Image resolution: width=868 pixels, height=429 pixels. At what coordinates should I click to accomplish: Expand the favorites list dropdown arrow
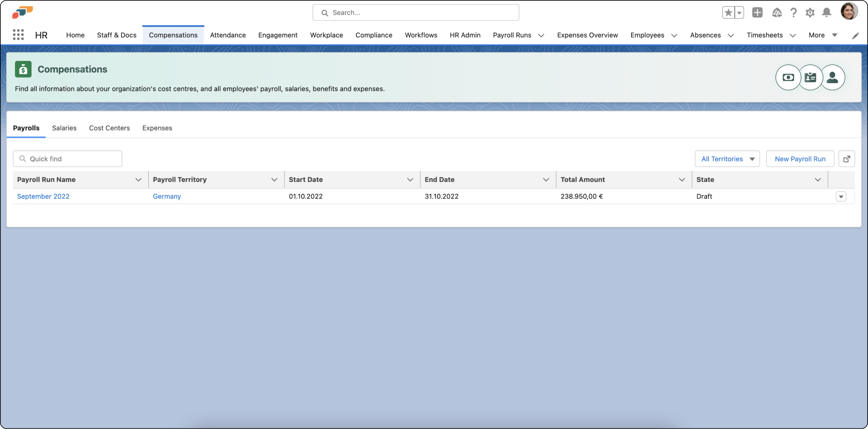click(739, 12)
